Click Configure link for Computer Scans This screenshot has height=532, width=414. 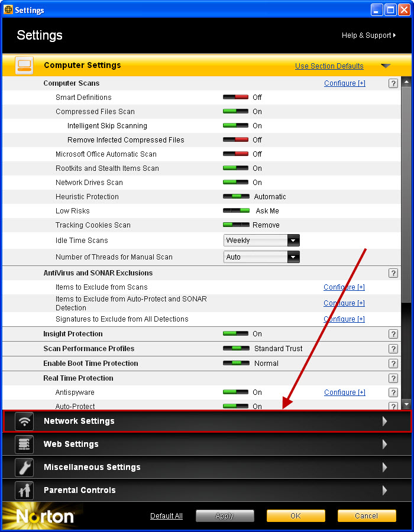pos(345,83)
